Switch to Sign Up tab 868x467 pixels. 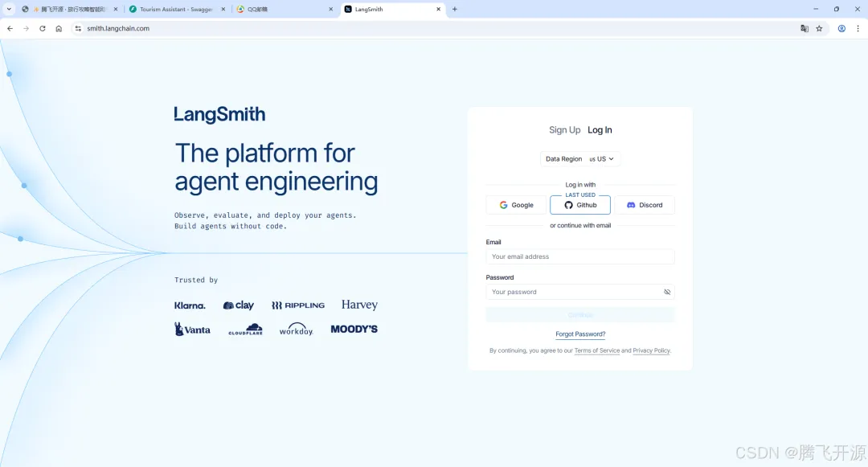point(565,130)
